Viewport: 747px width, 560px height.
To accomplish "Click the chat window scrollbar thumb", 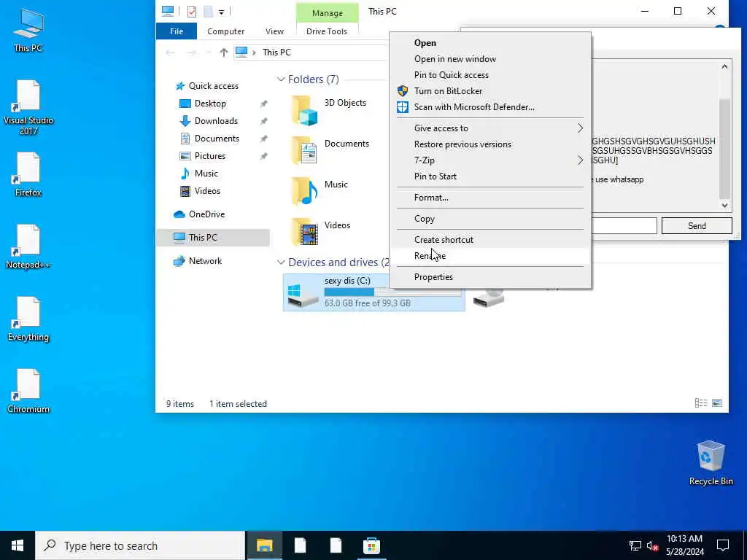I will point(724,149).
